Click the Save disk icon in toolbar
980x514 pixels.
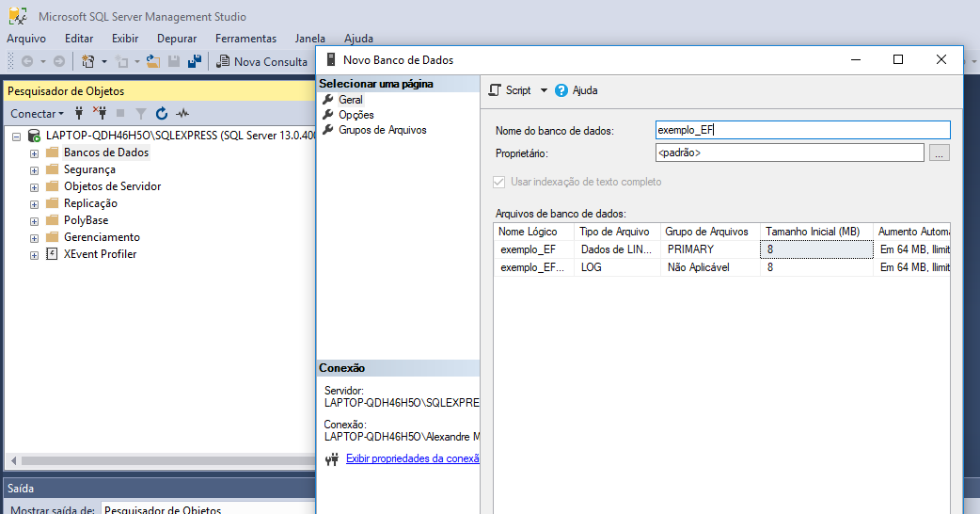click(174, 61)
